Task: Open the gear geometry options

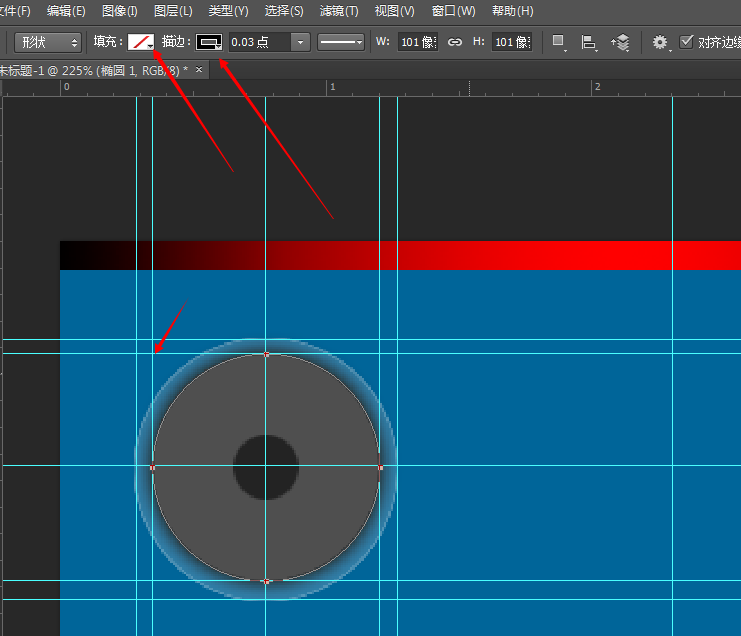Action: [660, 42]
